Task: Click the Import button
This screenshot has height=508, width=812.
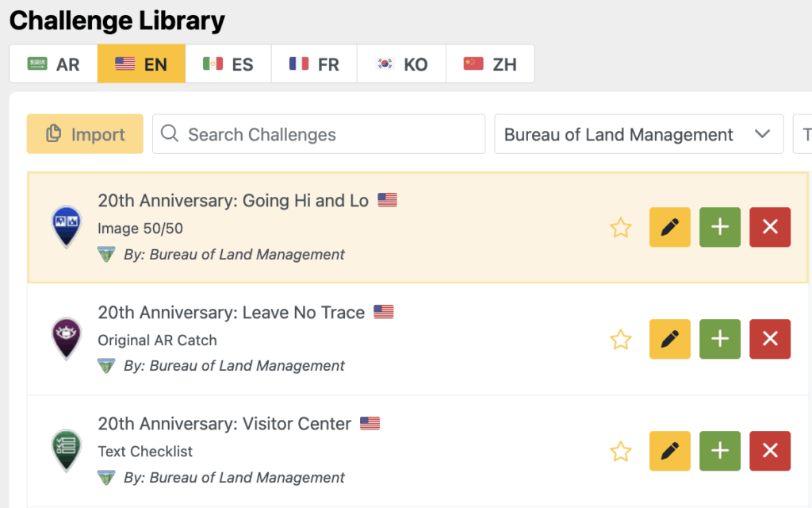Action: (85, 133)
